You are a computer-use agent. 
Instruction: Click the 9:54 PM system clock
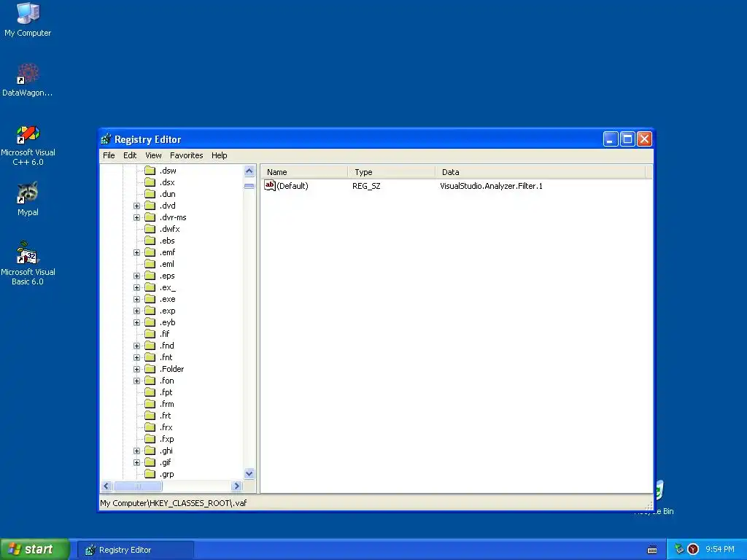(x=720, y=549)
